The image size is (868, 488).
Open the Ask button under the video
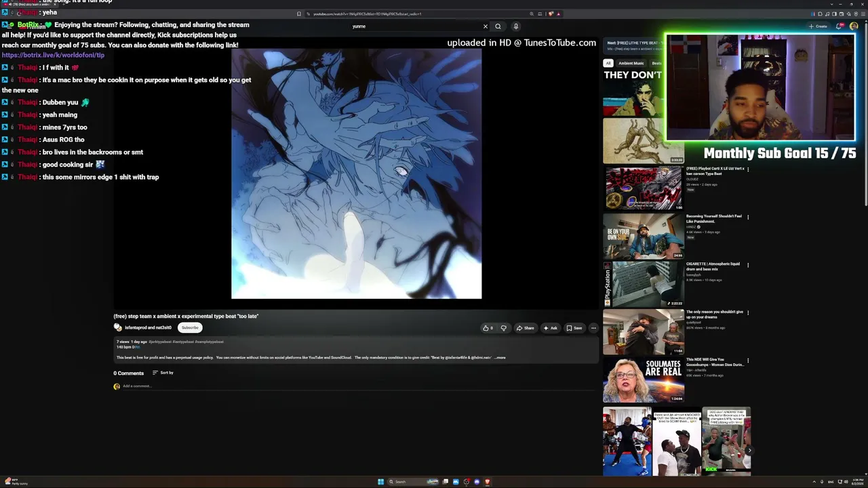550,328
